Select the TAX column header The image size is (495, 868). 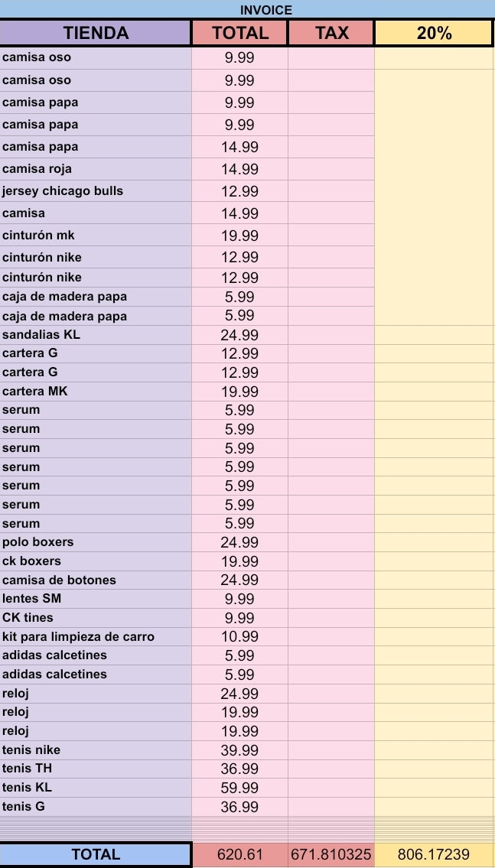[x=331, y=33]
